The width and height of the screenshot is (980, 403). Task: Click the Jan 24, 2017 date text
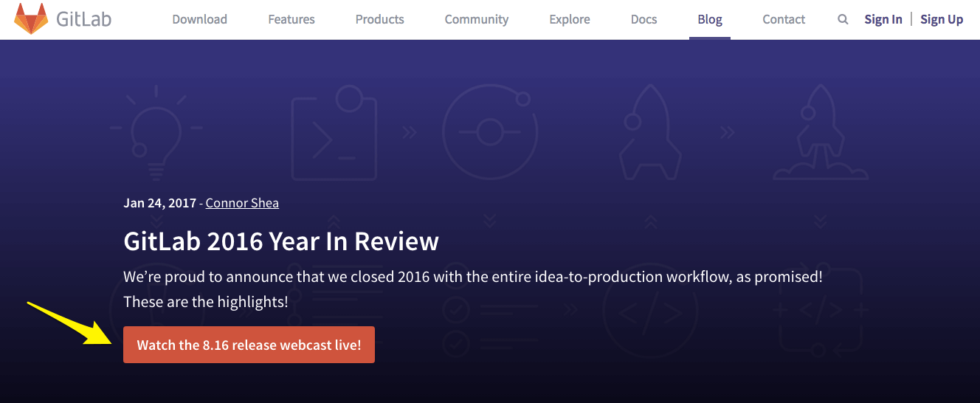(159, 203)
